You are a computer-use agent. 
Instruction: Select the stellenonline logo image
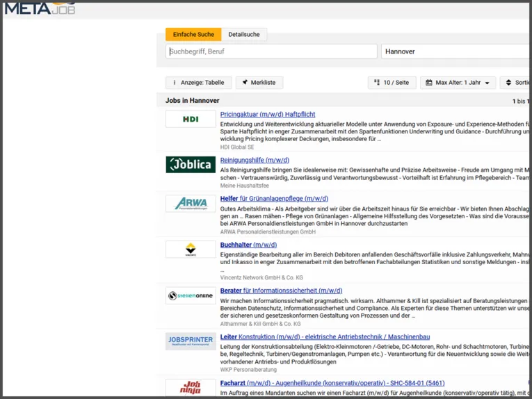(x=191, y=295)
